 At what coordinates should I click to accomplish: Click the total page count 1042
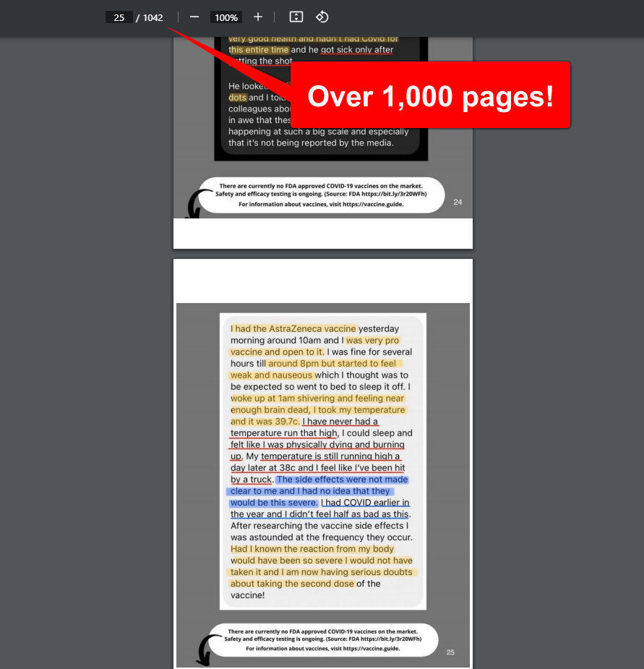[153, 17]
